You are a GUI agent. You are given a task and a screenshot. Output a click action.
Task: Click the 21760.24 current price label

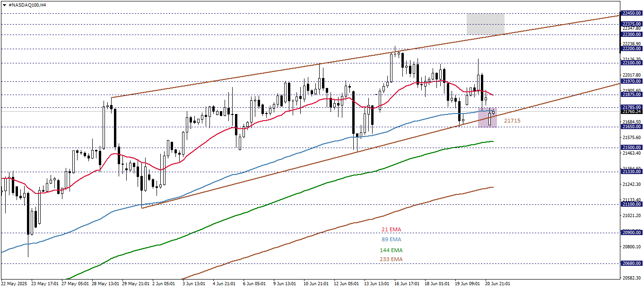point(632,112)
